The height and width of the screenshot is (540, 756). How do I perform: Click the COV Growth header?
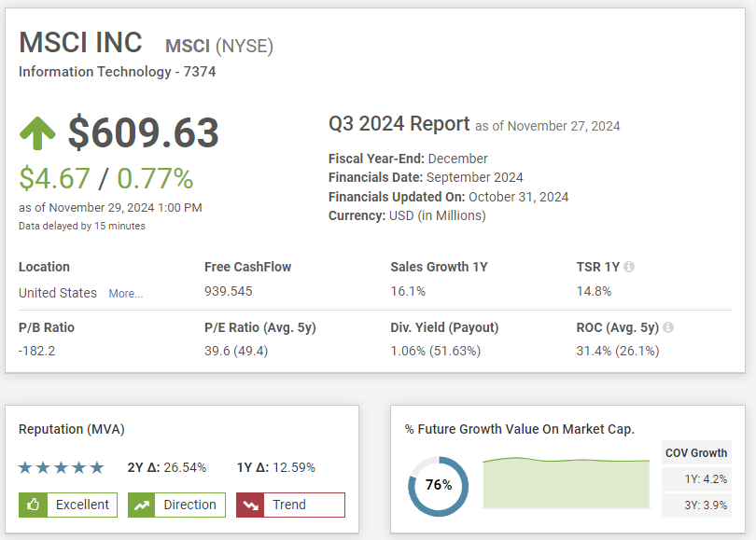696,453
